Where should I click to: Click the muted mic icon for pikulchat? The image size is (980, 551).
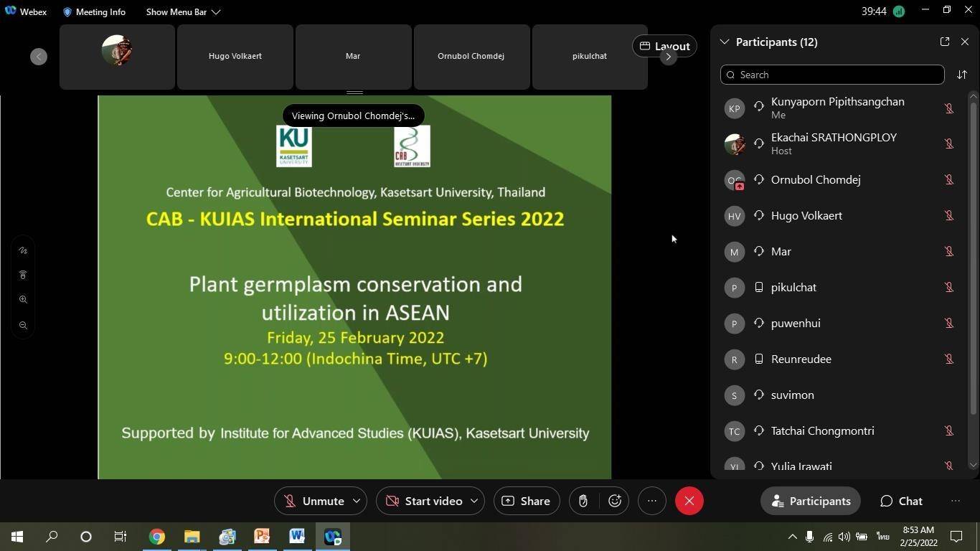(x=948, y=287)
